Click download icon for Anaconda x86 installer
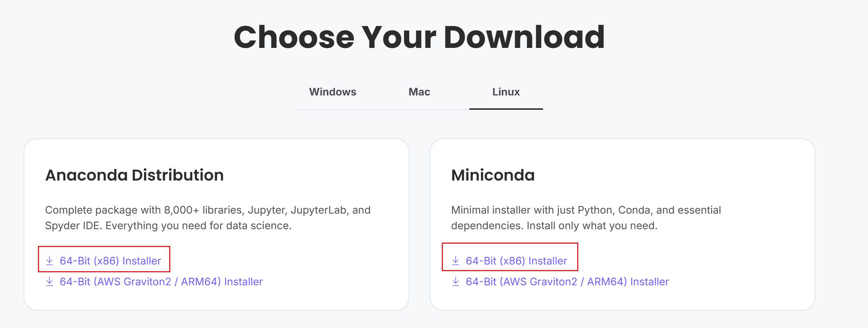The height and width of the screenshot is (328, 868). coord(49,261)
